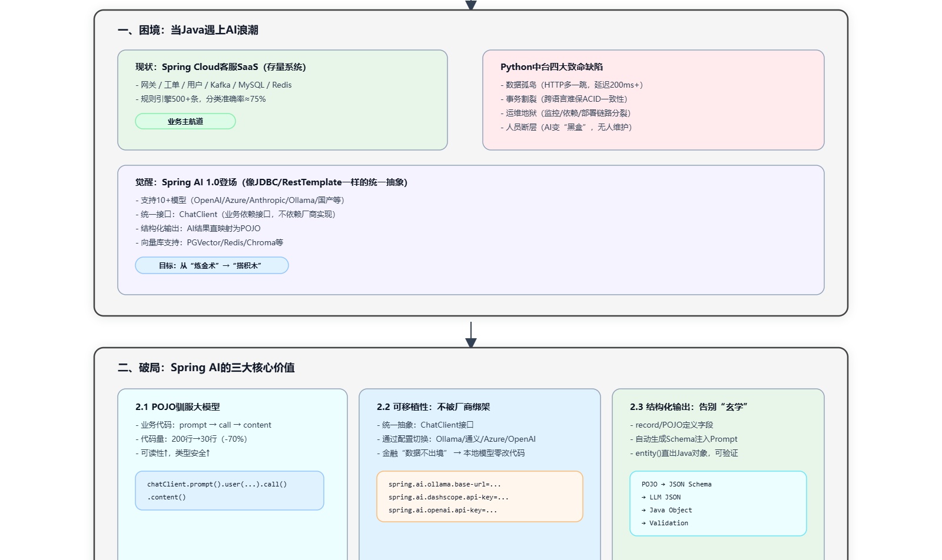
Task: Click the flow line "→ Java Object"
Action: (667, 510)
